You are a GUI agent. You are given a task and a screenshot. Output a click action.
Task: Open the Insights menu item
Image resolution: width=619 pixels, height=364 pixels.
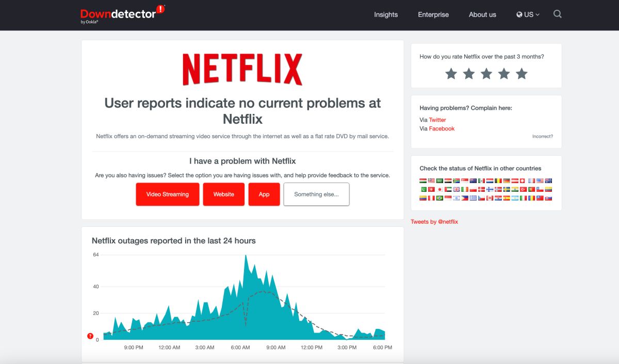click(x=386, y=14)
